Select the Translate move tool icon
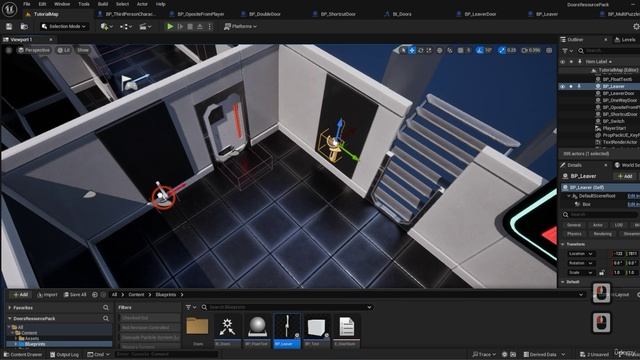640x360 pixels. [x=412, y=50]
